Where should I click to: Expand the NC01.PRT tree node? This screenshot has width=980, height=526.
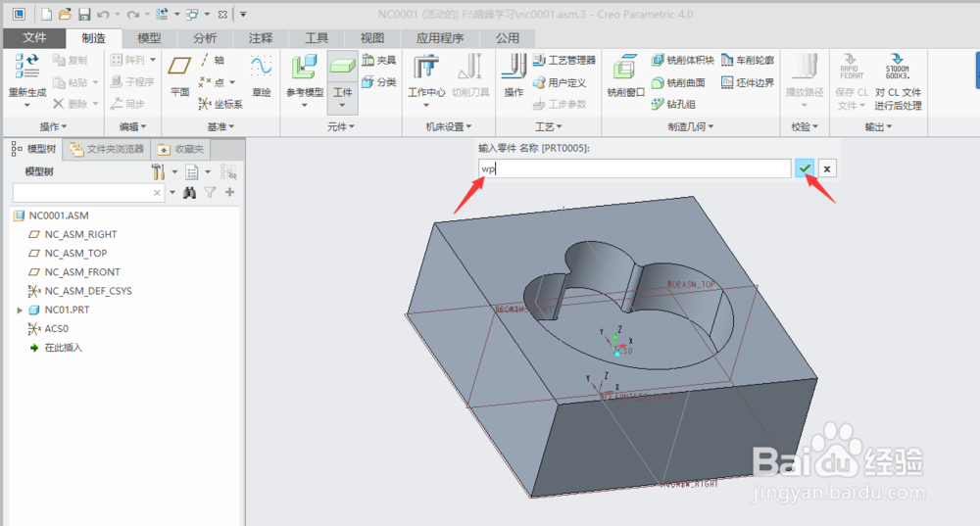coord(20,310)
